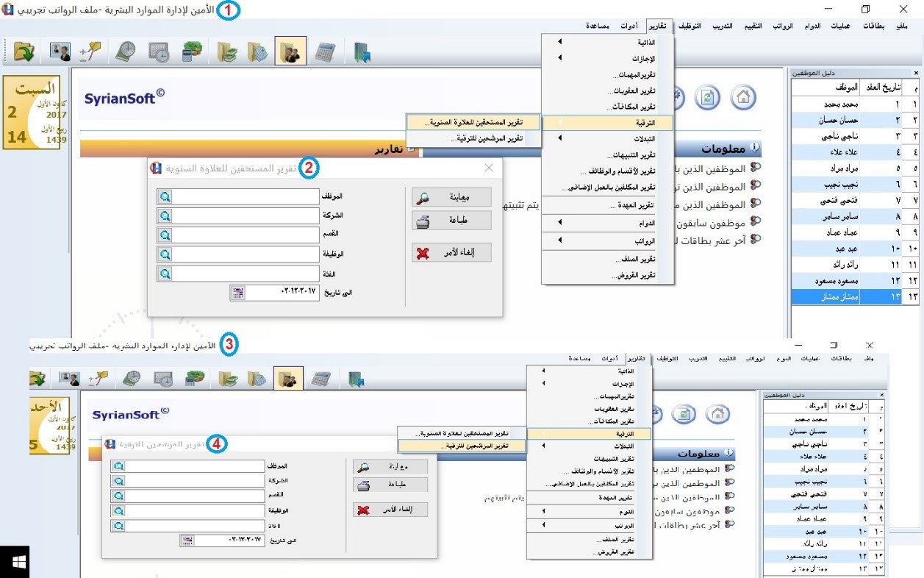
Task: Open الرواتب menu in السبت window menu bar
Action: coord(782,26)
